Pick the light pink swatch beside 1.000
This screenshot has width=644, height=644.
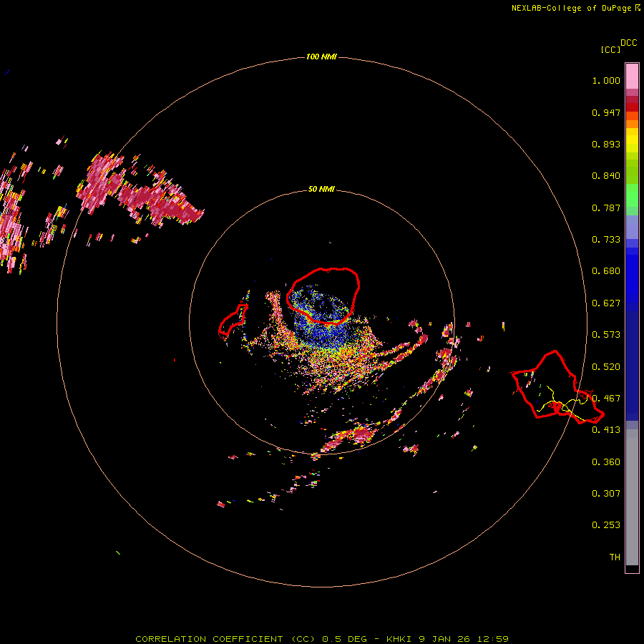pyautogui.click(x=632, y=77)
